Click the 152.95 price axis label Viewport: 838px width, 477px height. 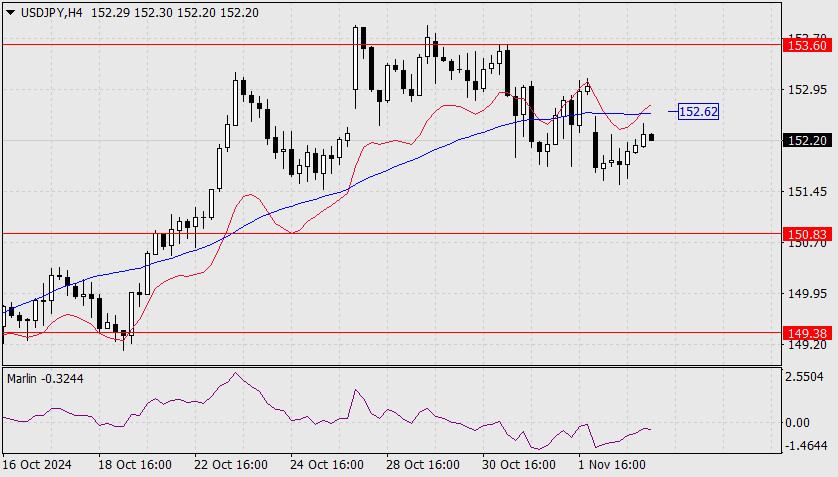805,90
